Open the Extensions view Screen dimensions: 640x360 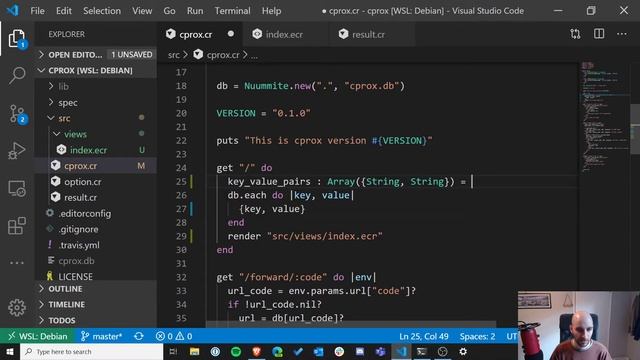(17, 226)
